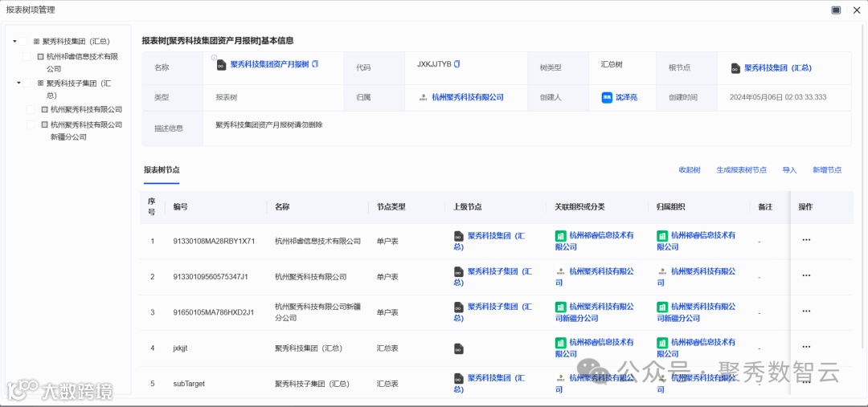
Task: Tick checkbox for 杭州祁睿信息技术有限公司 tree node
Action: pos(27,56)
